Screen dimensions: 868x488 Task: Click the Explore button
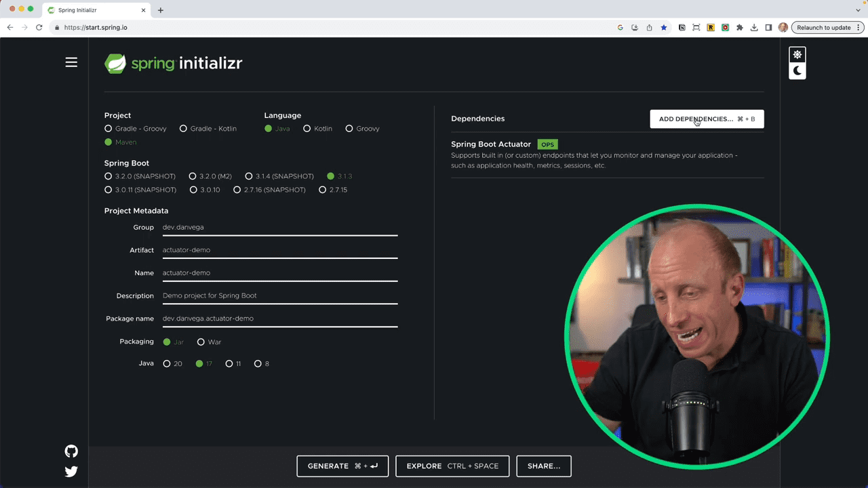click(x=452, y=466)
